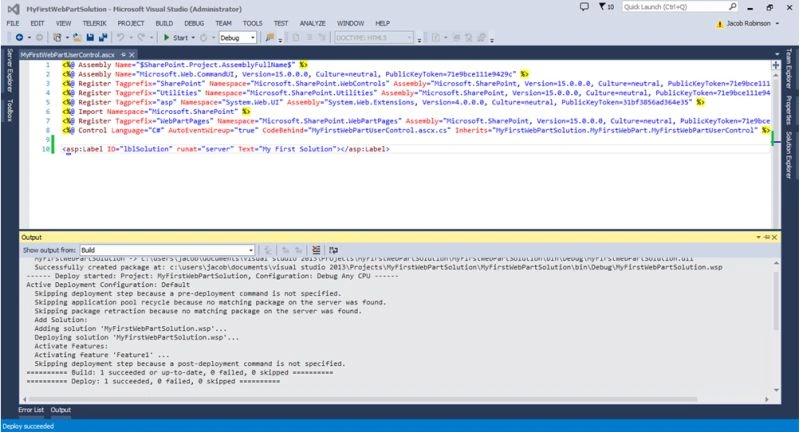Open the Team Explorer side tab
Image resolution: width=800 pixels, height=432 pixels.
[789, 69]
